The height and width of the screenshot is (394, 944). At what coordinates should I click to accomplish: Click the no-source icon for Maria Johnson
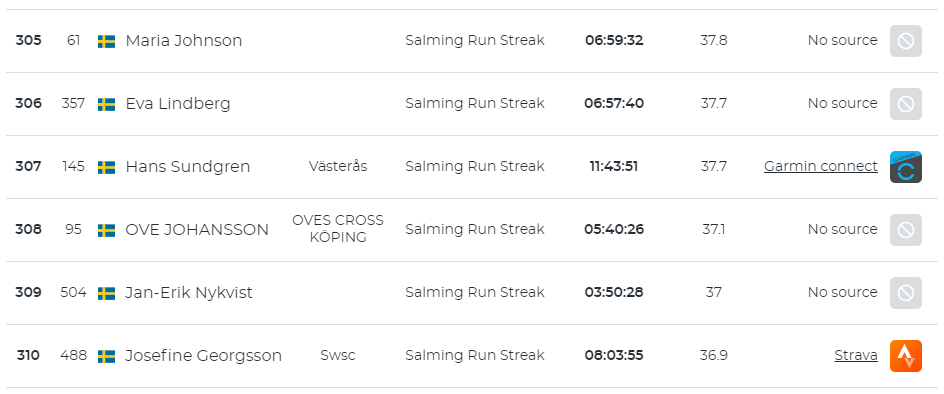click(x=905, y=41)
